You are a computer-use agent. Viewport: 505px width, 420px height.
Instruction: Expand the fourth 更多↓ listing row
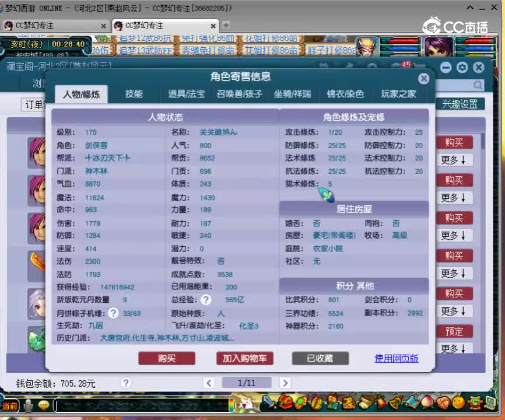[x=454, y=273]
